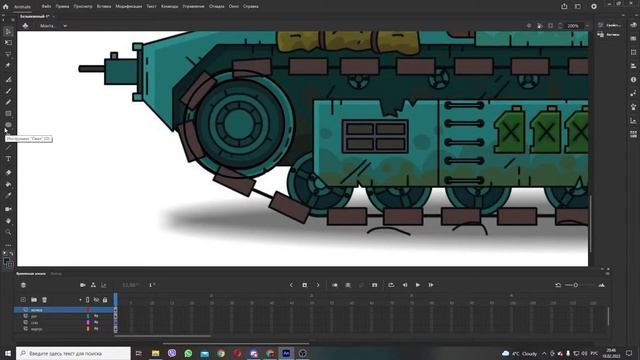Add a new layer in timeline
Image resolution: width=640 pixels, height=360 pixels.
click(23, 300)
